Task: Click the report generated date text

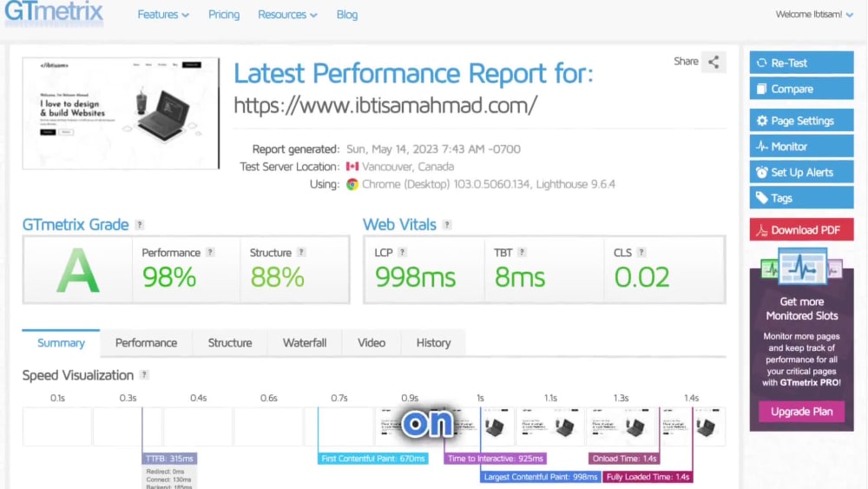Action: click(433, 149)
